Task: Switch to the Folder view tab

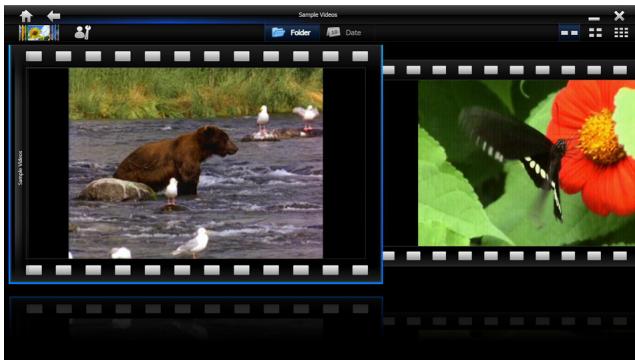Action: pyautogui.click(x=292, y=32)
